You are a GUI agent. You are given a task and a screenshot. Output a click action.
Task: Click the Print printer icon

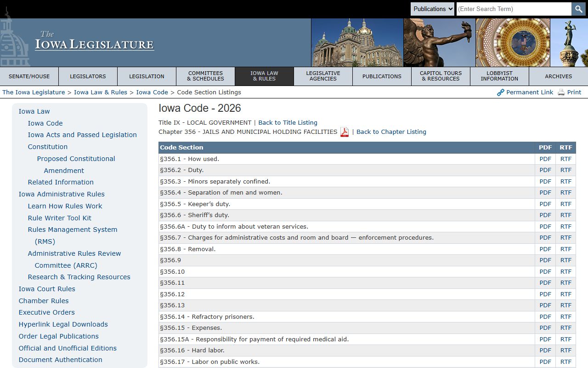coord(561,92)
